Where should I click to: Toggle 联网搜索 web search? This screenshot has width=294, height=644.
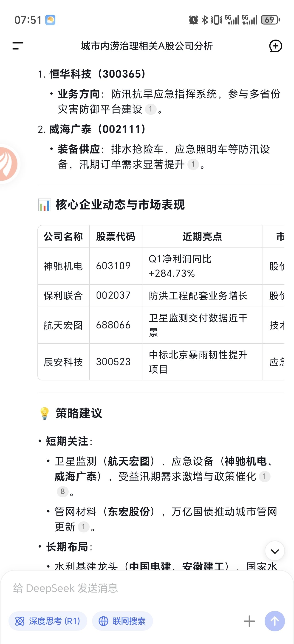click(x=122, y=621)
